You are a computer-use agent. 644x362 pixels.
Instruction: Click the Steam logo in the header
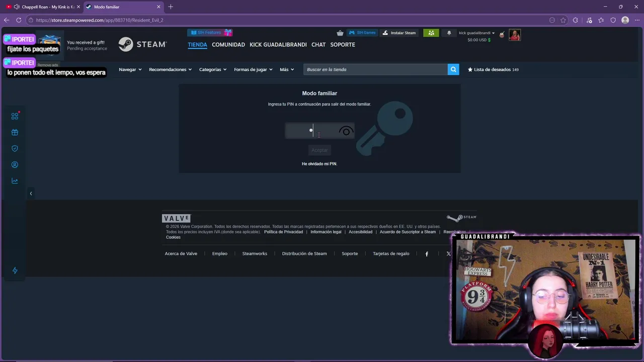point(142,44)
